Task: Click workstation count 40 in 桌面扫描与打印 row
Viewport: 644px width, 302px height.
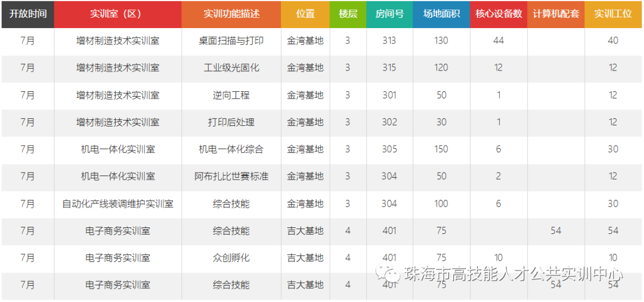Action: pyautogui.click(x=613, y=41)
